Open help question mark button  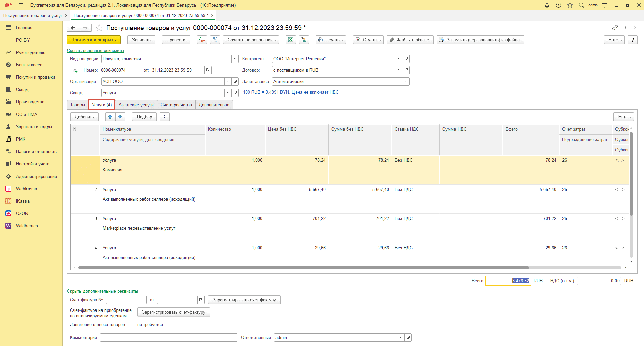(632, 40)
